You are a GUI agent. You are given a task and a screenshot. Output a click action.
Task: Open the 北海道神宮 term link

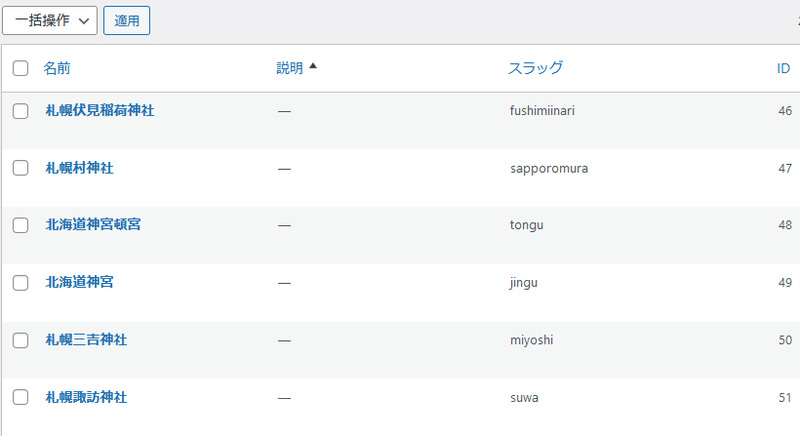80,283
